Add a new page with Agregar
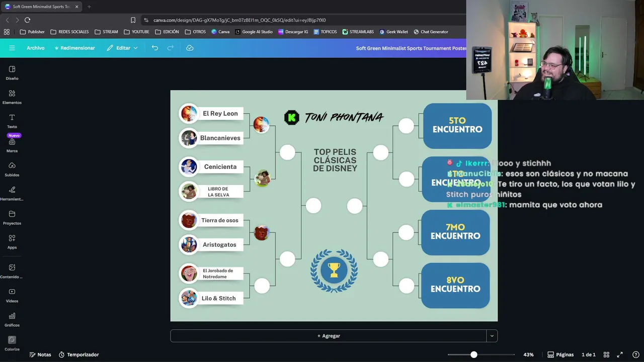Screen dimensions: 644x362 [x=329, y=336]
